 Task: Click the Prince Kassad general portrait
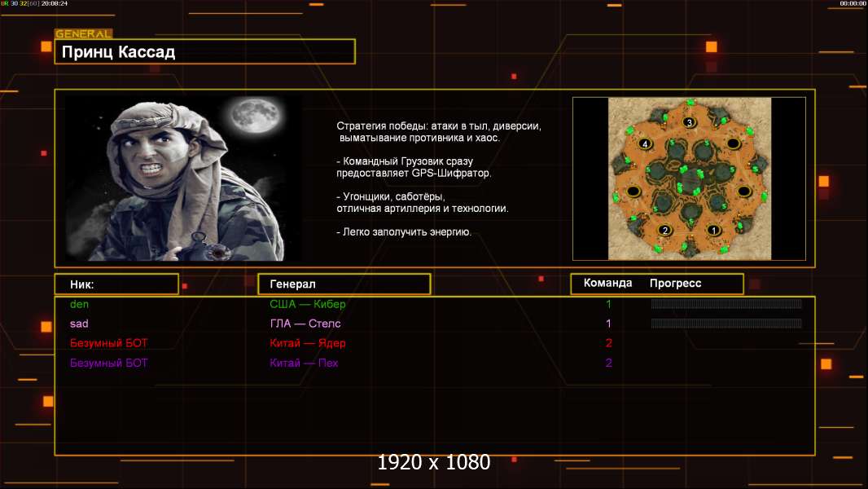pos(183,178)
